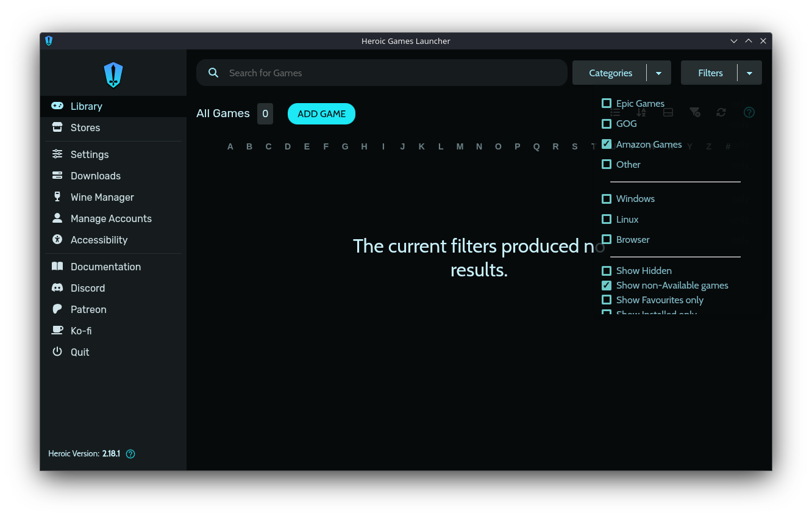Filter games by letter A
The image size is (812, 518).
pyautogui.click(x=230, y=146)
